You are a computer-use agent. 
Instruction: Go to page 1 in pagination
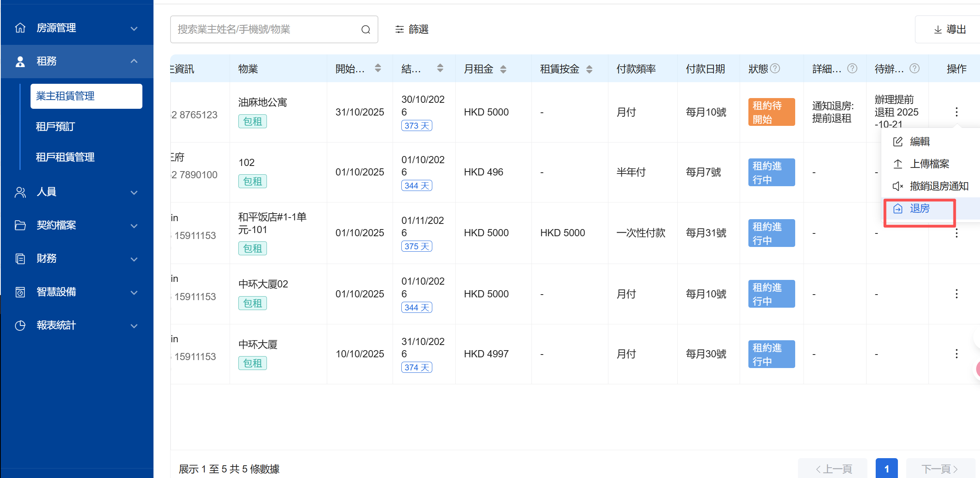tap(886, 468)
